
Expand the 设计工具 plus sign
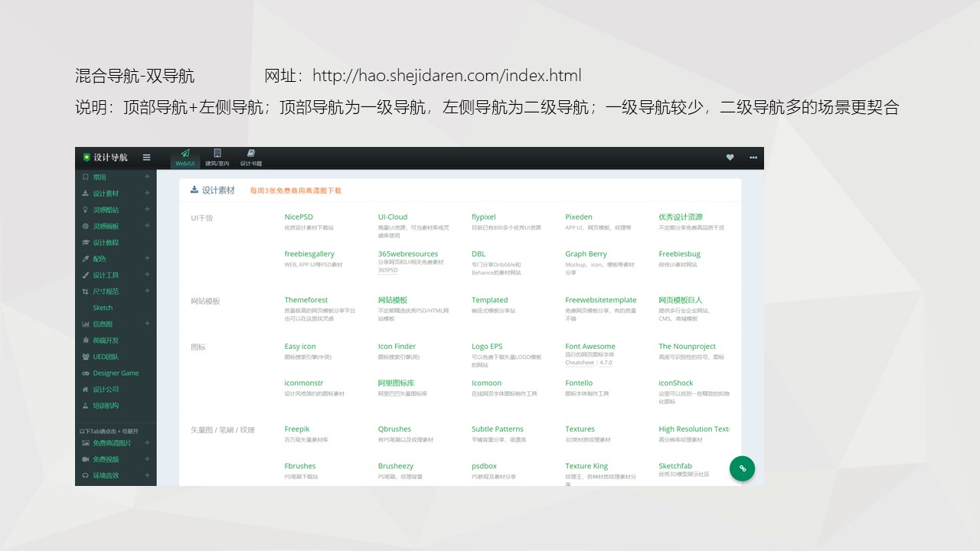148,275
